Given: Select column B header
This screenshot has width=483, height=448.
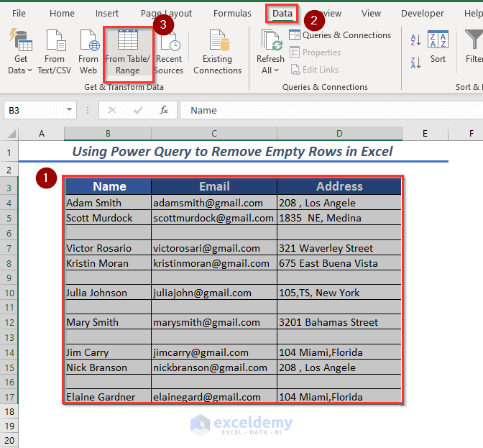Looking at the screenshot, I should [x=108, y=134].
